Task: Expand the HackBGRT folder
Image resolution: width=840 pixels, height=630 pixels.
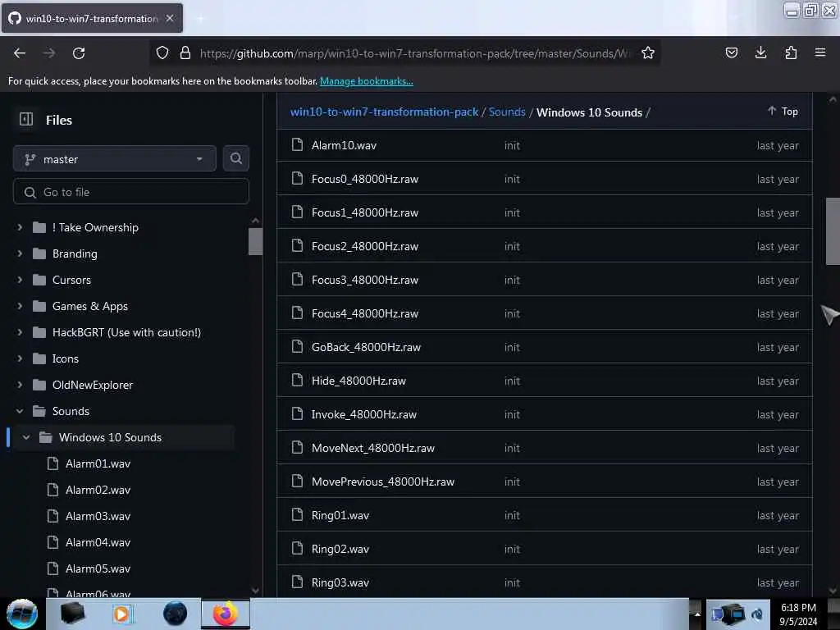Action: tap(20, 332)
